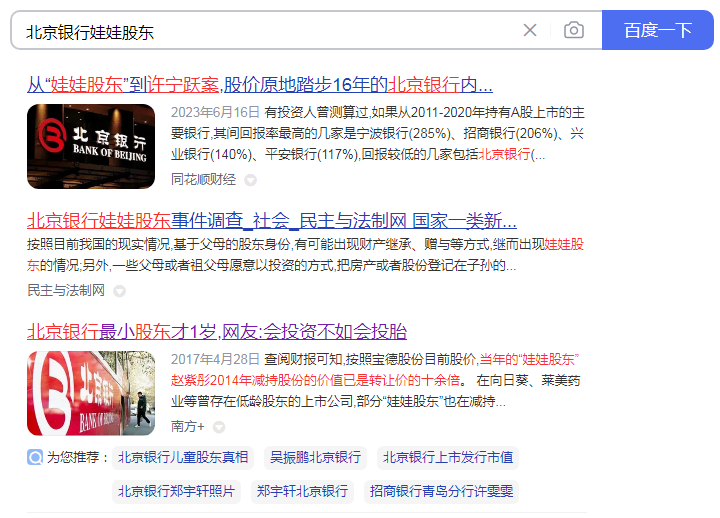Viewport: 720px width, 518px height.
Task: Click the snippet starting 按照目前我国的现实情况
Action: (305, 255)
